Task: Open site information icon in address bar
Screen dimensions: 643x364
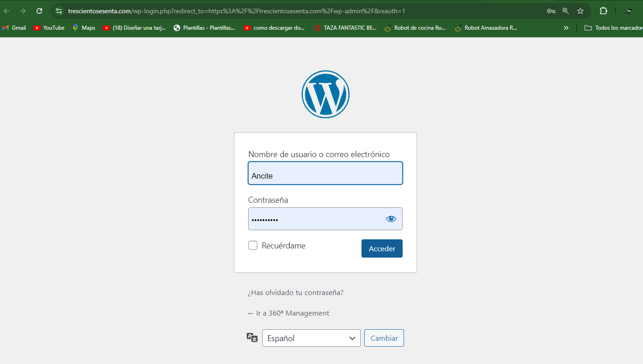Action: 59,11
